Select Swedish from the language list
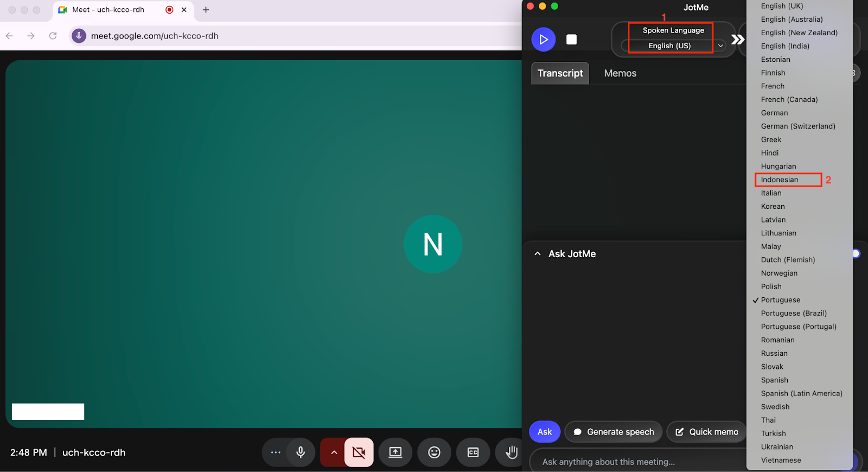The width and height of the screenshot is (868, 472). 775,407
